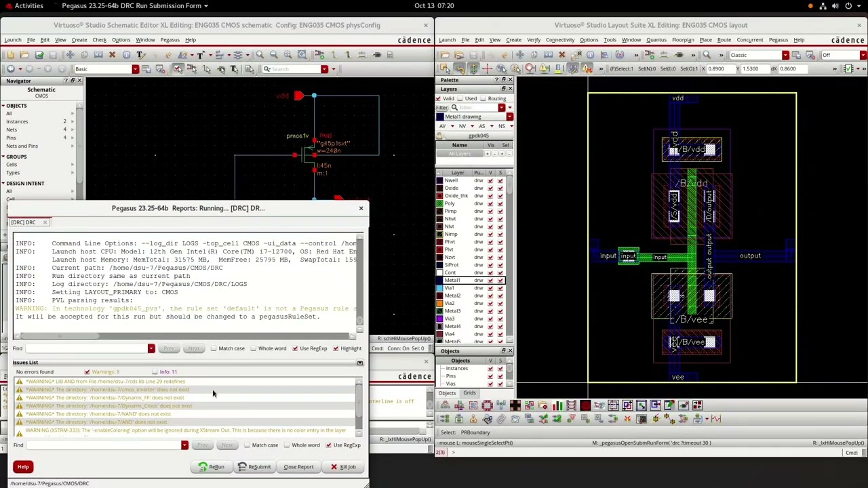This screenshot has width=868, height=488.
Task: Click the Open folder icon in schematic toolbar
Action: [x=24, y=54]
